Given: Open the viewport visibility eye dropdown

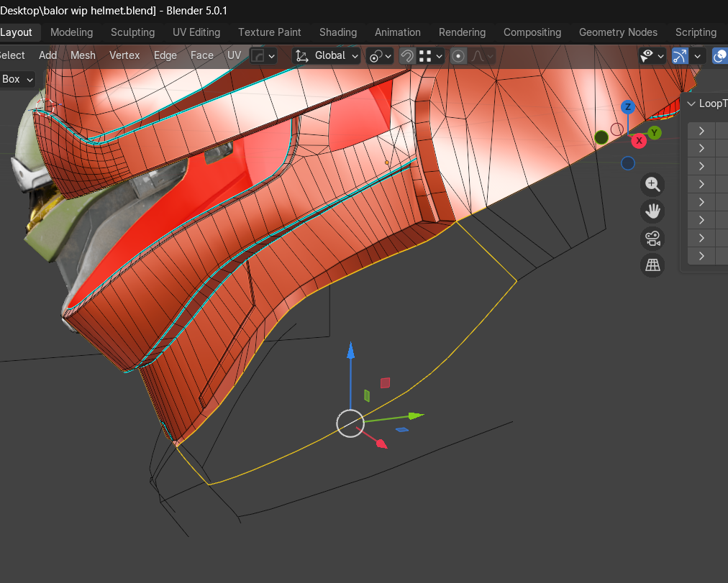Looking at the screenshot, I should [652, 56].
